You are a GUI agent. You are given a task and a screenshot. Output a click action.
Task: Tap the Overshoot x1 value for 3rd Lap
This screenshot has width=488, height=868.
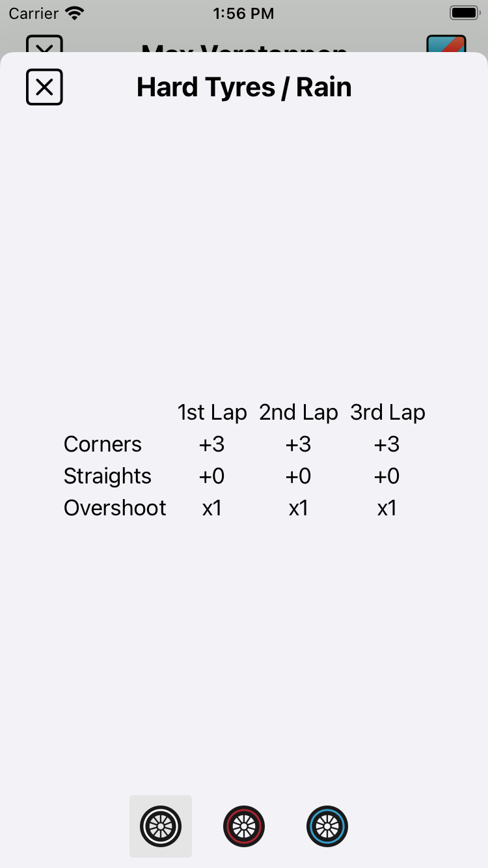point(387,508)
